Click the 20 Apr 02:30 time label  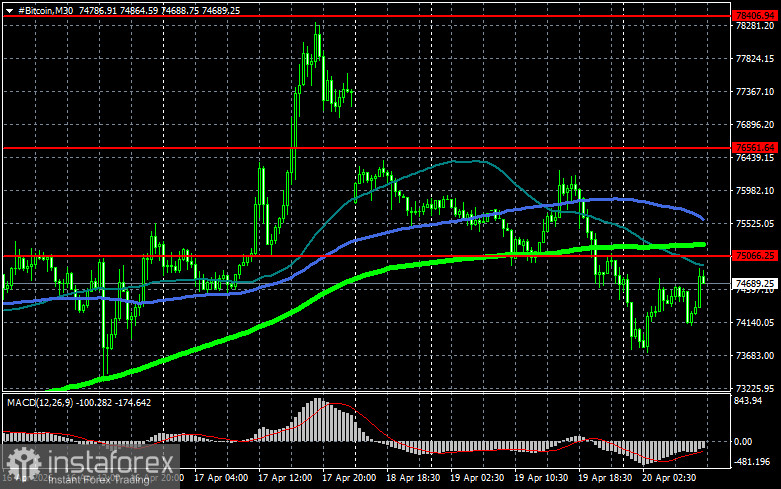tap(669, 478)
